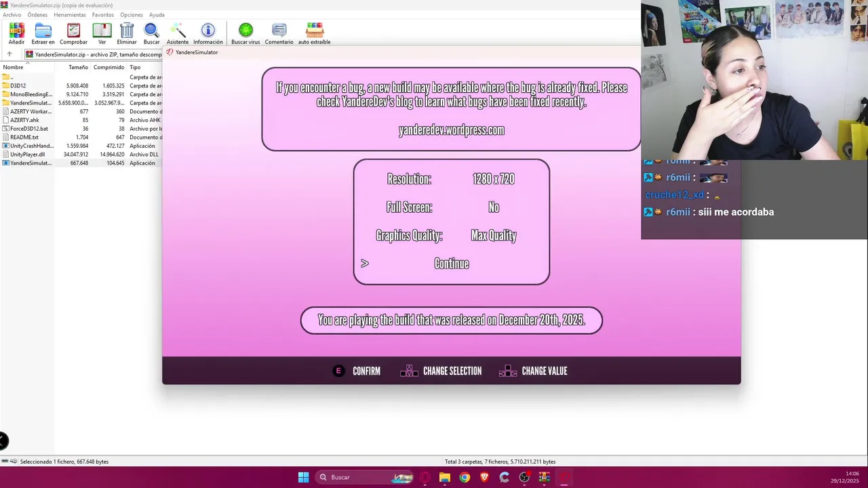Open the Ayuda menu
The height and width of the screenshot is (488, 868).
coord(157,15)
